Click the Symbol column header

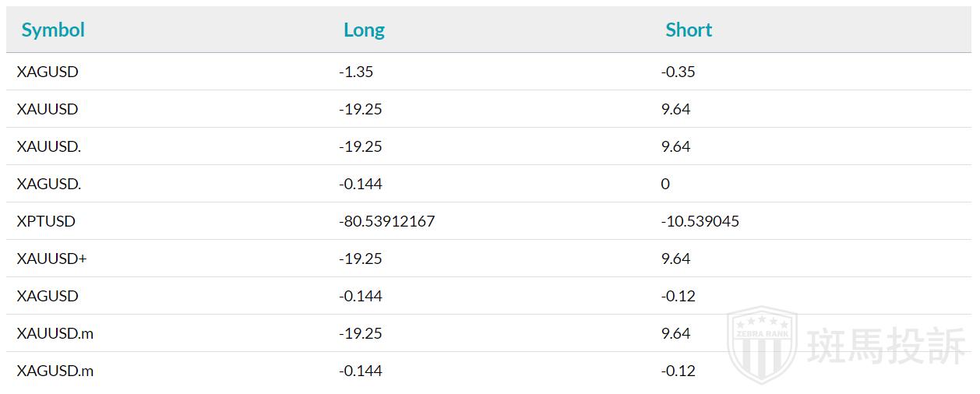click(x=53, y=30)
